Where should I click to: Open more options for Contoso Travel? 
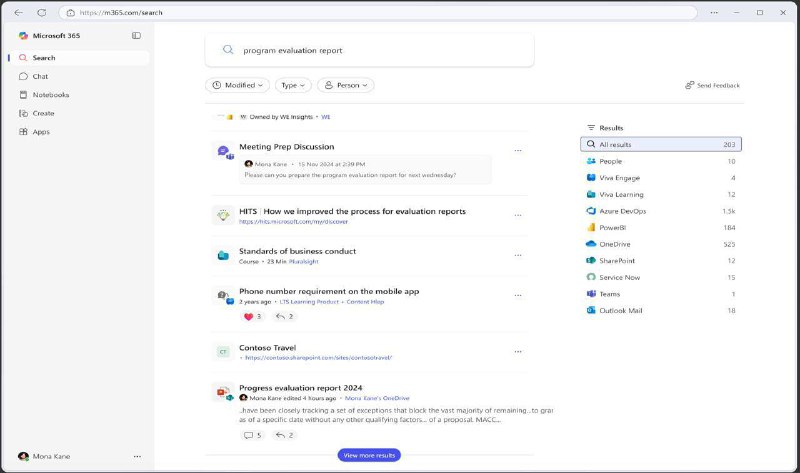tap(518, 352)
